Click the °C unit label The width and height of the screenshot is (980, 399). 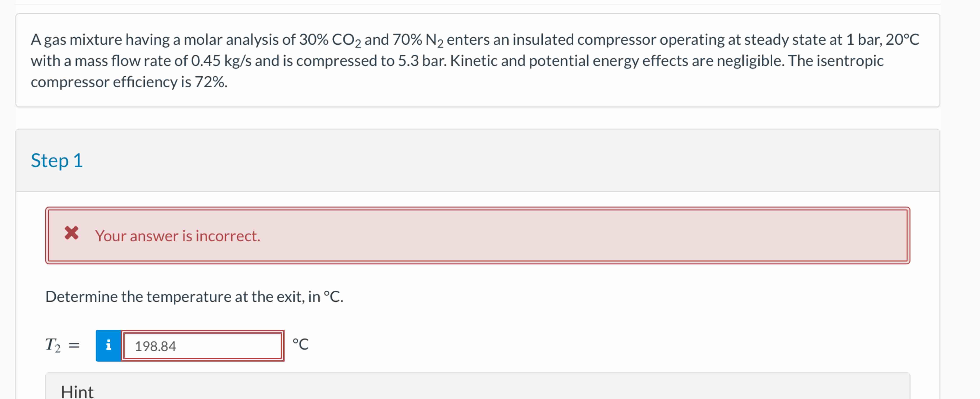click(x=300, y=345)
